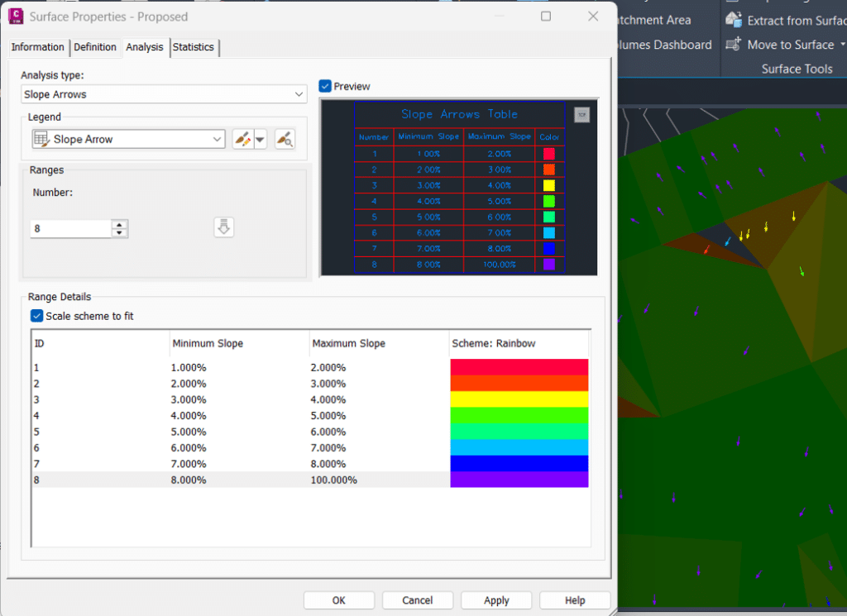The height and width of the screenshot is (616, 847).
Task: Click the Catchment Area ribbon item
Action: [x=654, y=20]
